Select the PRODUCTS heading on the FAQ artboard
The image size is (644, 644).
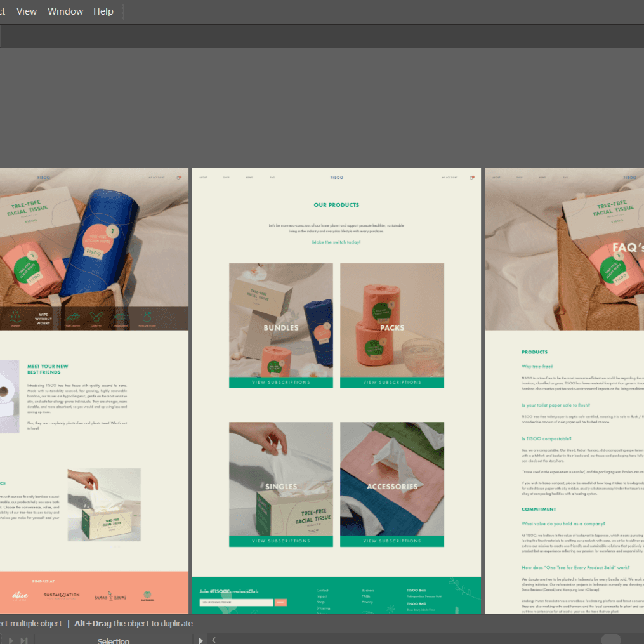[x=534, y=352]
